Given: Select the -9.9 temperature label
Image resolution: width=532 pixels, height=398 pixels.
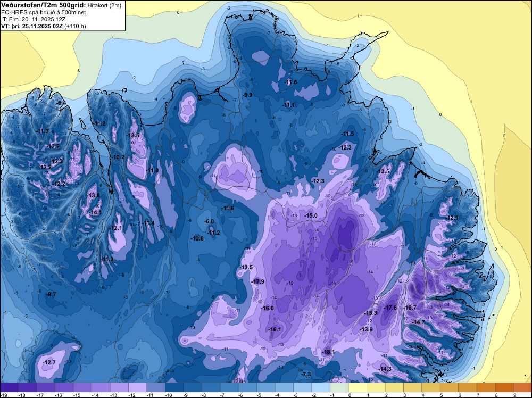Looking at the screenshot, I should (x=248, y=95).
